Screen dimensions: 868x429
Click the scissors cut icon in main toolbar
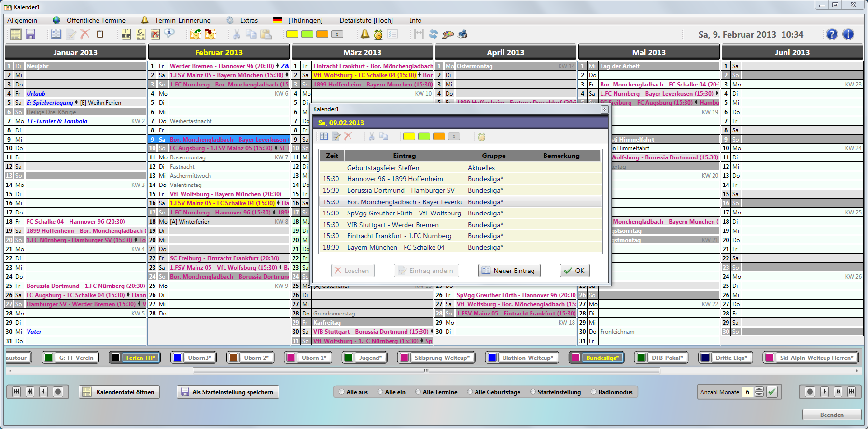(x=237, y=34)
